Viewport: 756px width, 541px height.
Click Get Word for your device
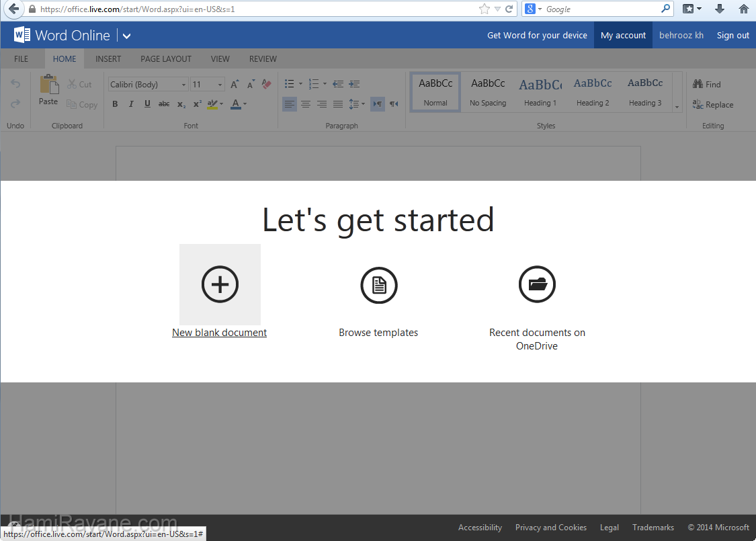pos(537,35)
